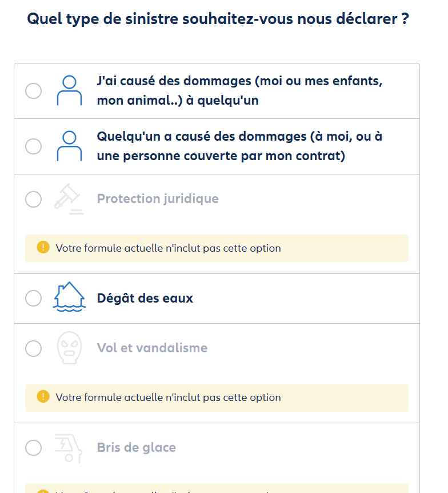Click the person icon next to "J'ai causé des dommages"
This screenshot has height=493, width=448.
[69, 90]
